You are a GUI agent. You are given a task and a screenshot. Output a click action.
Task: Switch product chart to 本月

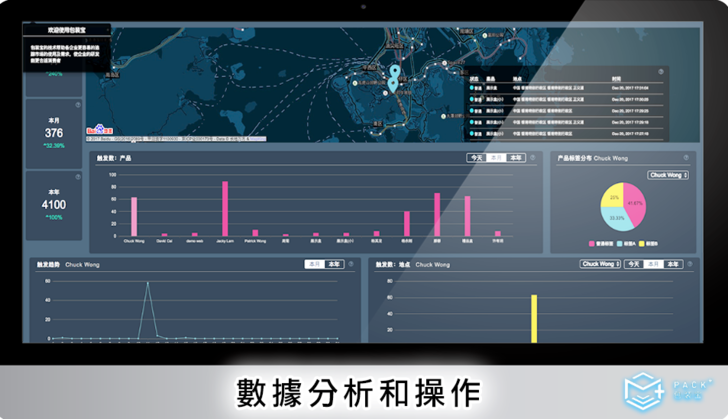(x=496, y=158)
